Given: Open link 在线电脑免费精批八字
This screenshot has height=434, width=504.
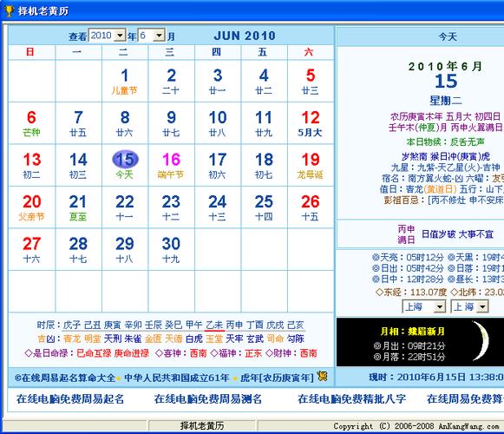Looking at the screenshot, I should coord(351,399).
